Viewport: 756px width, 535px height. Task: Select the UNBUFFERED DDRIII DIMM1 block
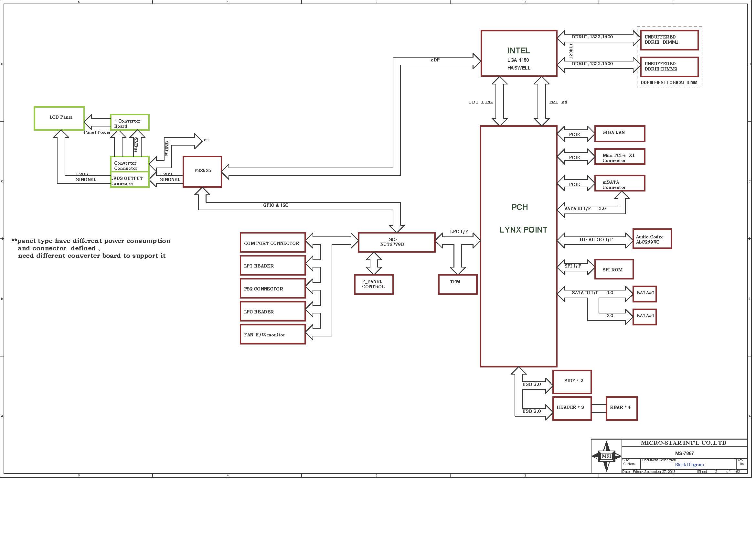(x=669, y=40)
